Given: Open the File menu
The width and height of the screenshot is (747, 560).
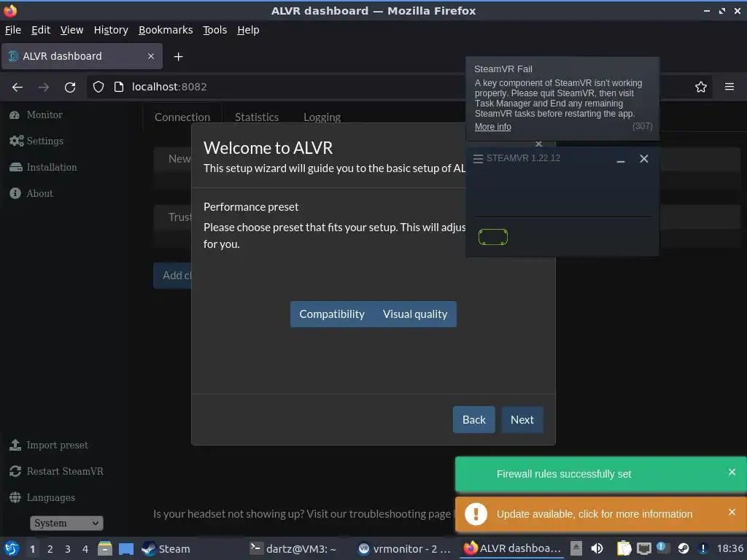Looking at the screenshot, I should pos(13,30).
